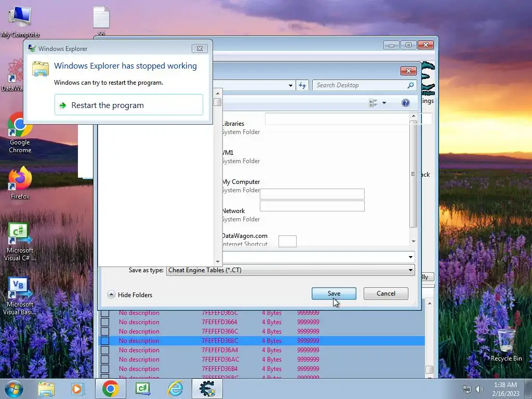Screen dimensions: 532x399
Task: Click the volume speaker tray icon
Action: [x=479, y=389]
